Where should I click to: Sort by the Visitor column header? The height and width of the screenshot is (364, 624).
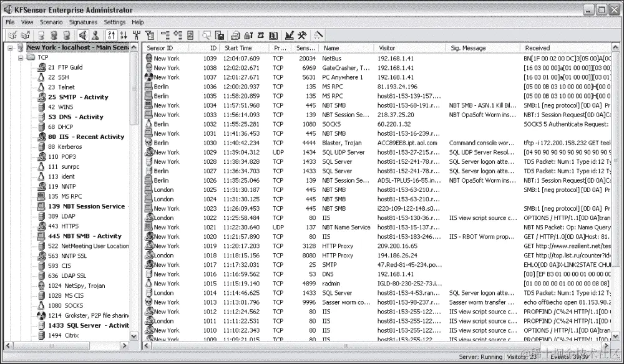411,48
